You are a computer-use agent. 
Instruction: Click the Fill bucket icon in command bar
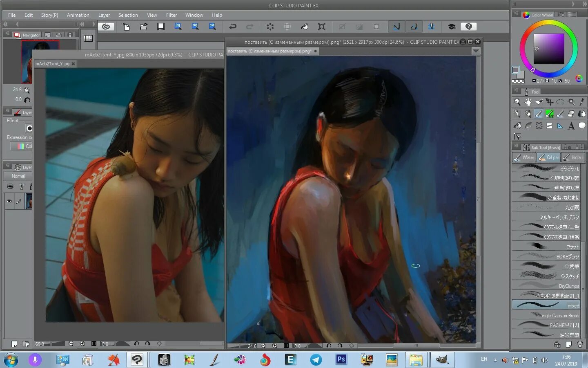305,27
